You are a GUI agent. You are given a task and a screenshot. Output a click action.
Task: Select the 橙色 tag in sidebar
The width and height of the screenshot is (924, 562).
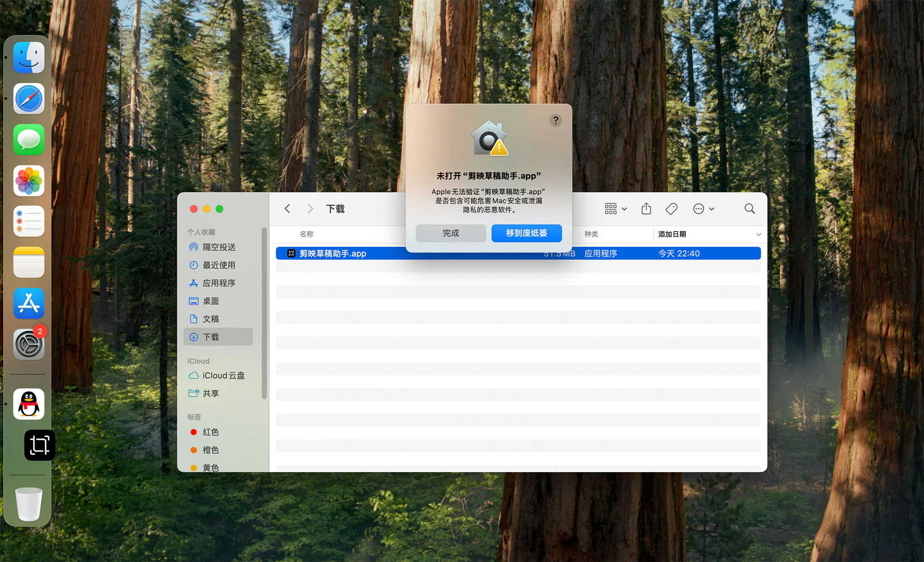pos(210,450)
